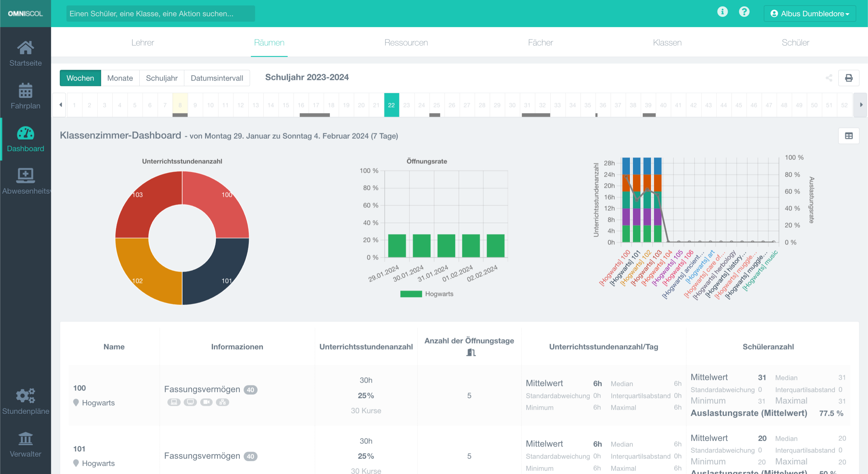868x474 pixels.
Task: Open the Klassen tab
Action: pos(667,43)
